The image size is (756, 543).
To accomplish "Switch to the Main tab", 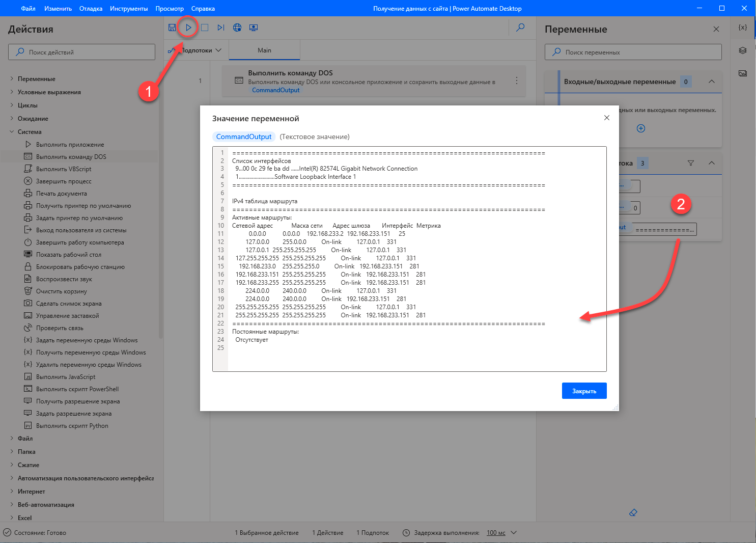I will click(264, 50).
